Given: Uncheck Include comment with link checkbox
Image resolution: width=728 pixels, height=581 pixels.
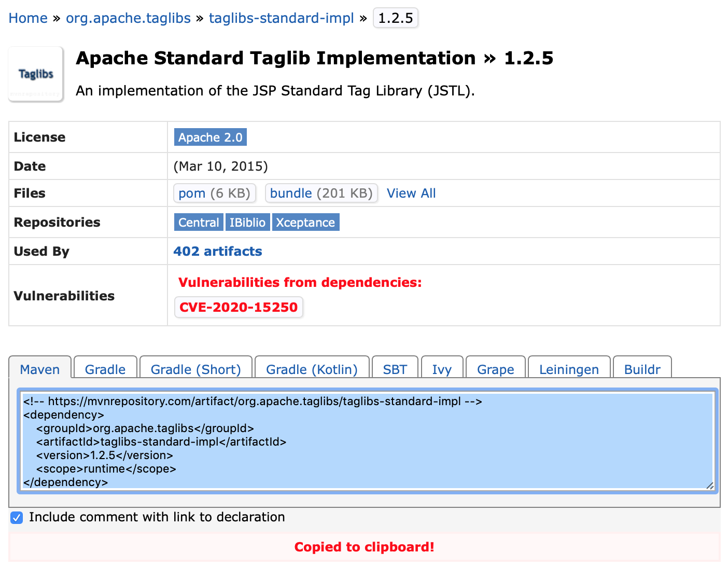Looking at the screenshot, I should click(x=17, y=518).
